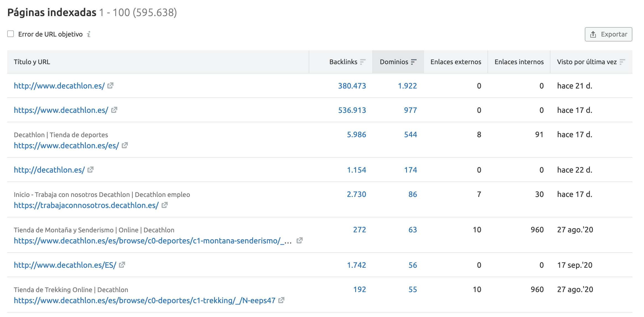Click external link icon next to http://decathlon.es/
644x317 pixels.
(x=90, y=170)
